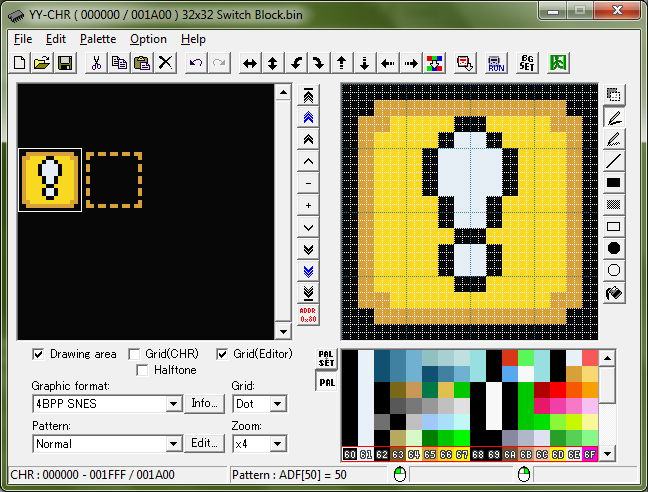Click the plus address step button
The width and height of the screenshot is (648, 492).
point(308,205)
